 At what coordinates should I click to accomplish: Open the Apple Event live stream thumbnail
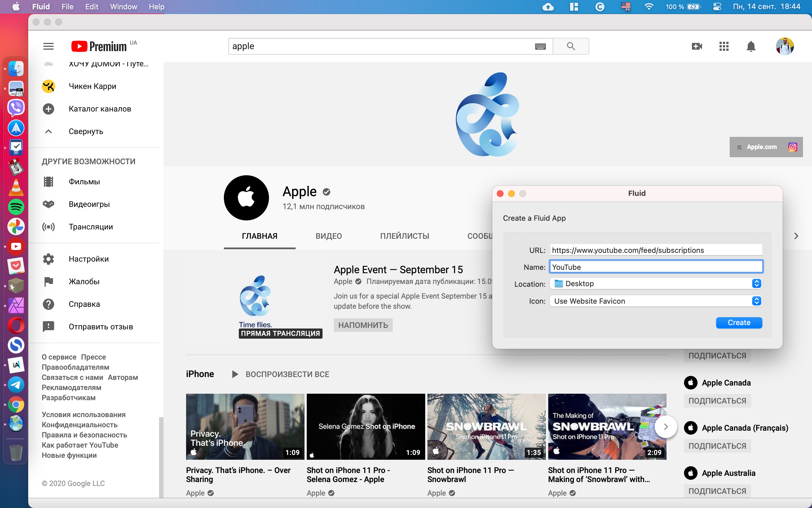[x=256, y=302]
